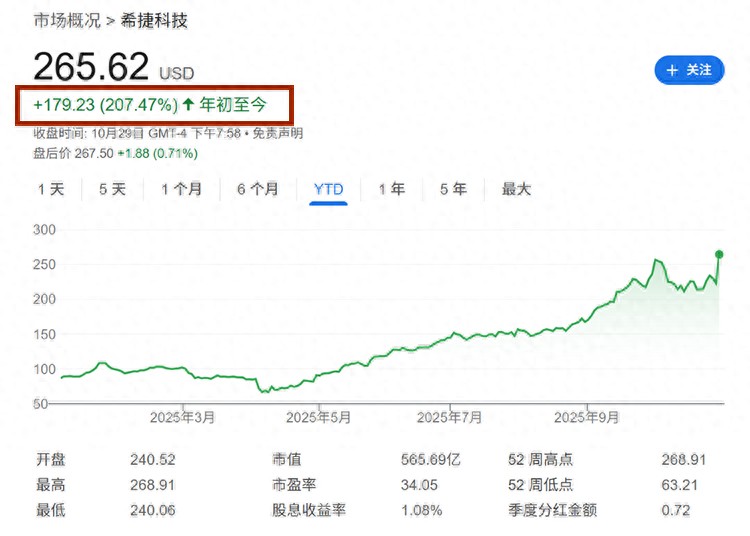750x536 pixels.
Task: Switch to the 5 年 range tab
Action: point(453,189)
